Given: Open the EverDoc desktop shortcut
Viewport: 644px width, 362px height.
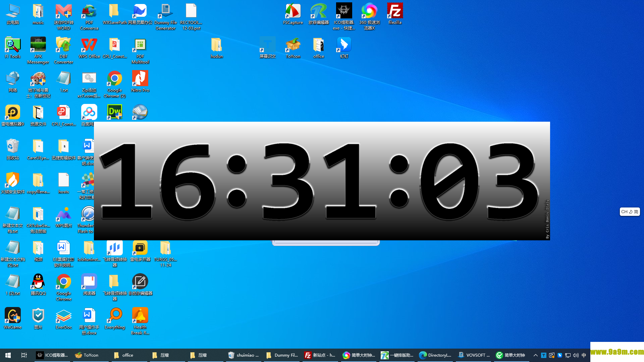Looking at the screenshot, I should (x=63, y=319).
